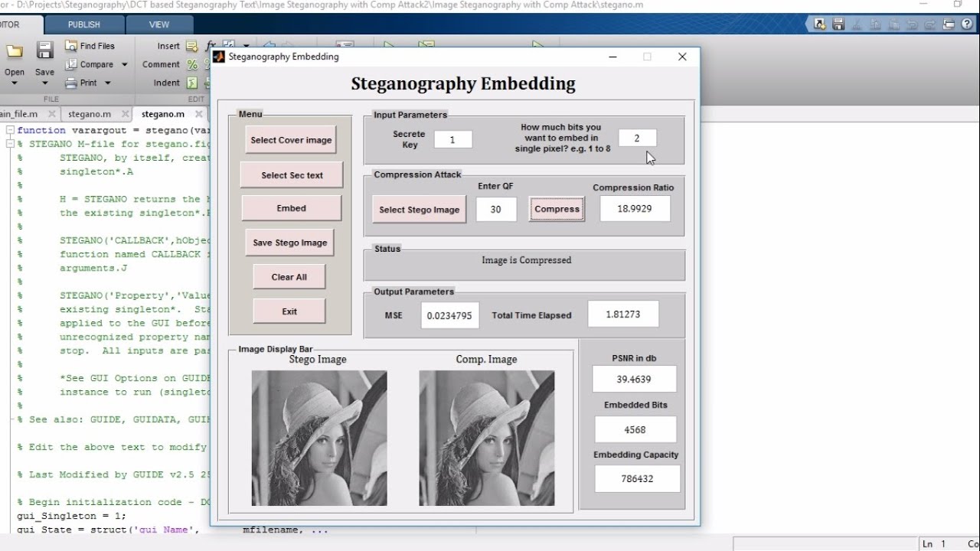Click the Comment percent icon

point(192,64)
